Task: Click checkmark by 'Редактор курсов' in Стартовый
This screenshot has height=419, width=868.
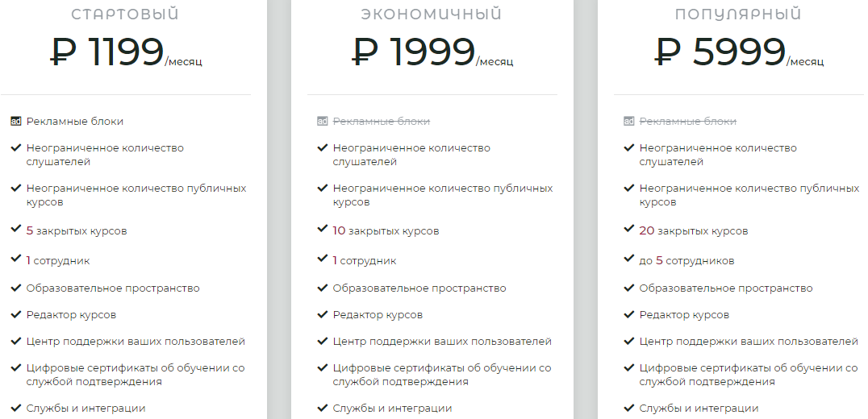Action: tap(15, 313)
